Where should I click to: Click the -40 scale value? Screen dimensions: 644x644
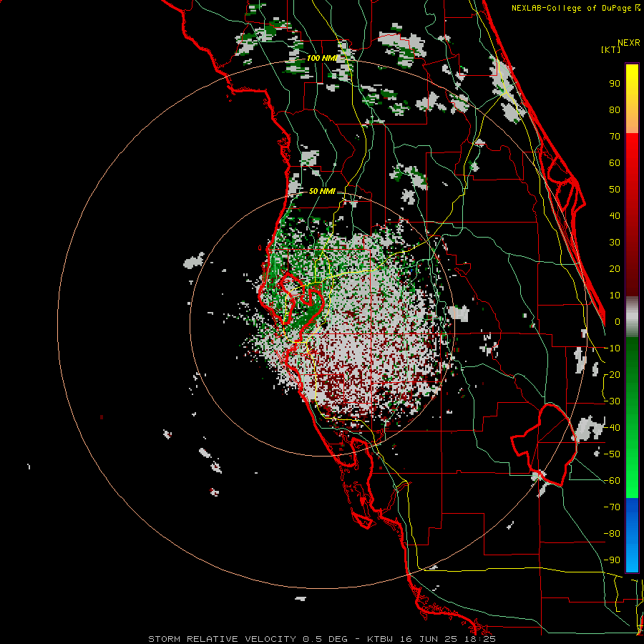pos(612,428)
